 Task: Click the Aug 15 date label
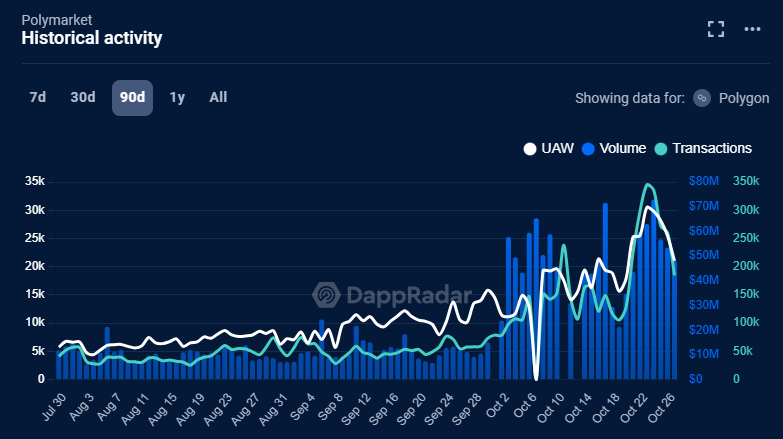click(163, 409)
